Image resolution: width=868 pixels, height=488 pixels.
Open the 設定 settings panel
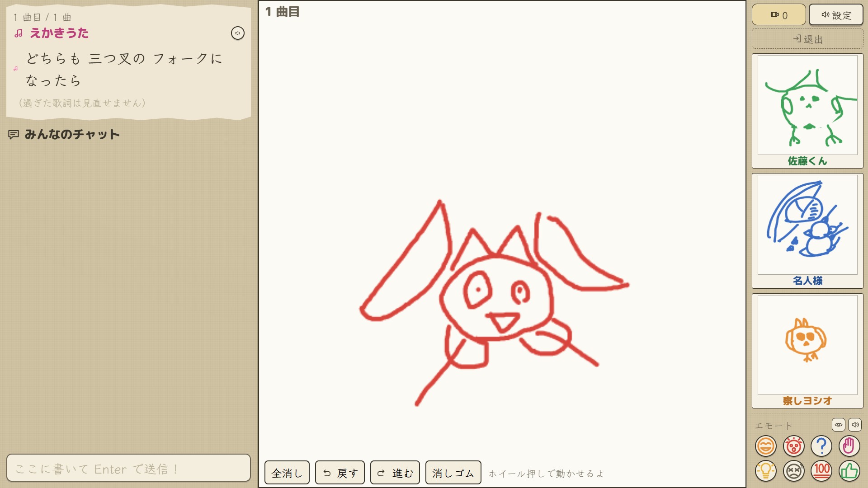pos(836,15)
